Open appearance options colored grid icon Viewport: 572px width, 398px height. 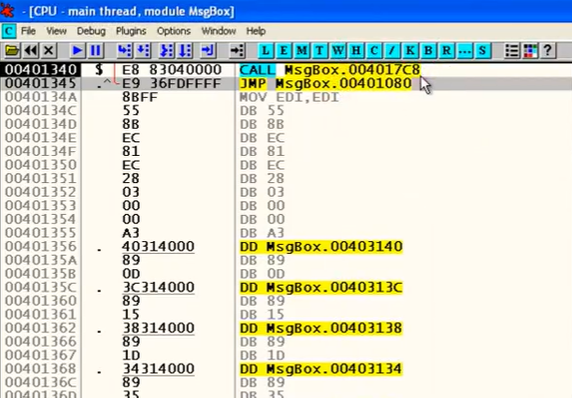530,50
